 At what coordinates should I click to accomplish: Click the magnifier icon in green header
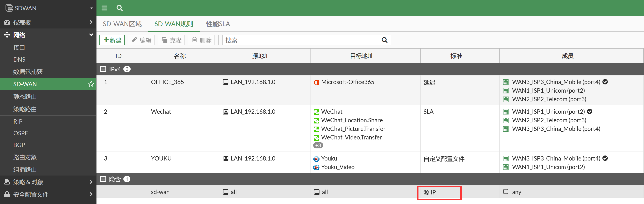point(119,8)
